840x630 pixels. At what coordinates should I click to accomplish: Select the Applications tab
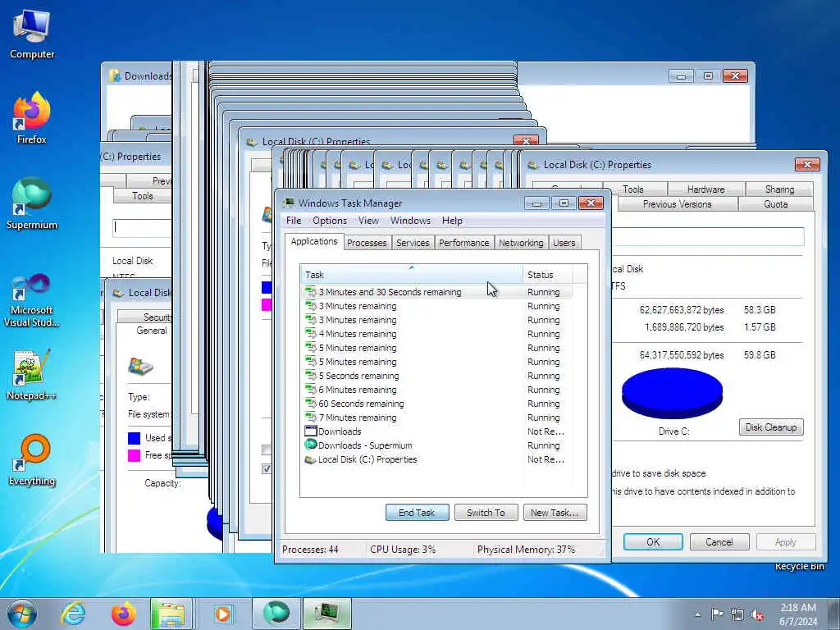tap(314, 241)
